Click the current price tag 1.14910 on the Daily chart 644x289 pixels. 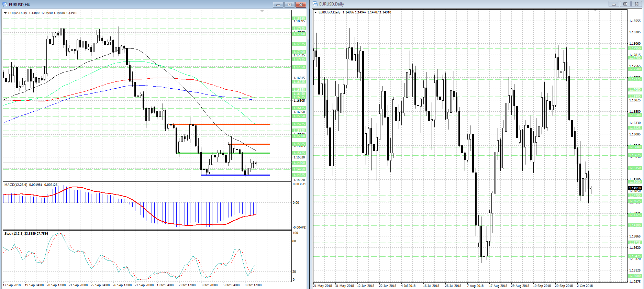(635, 188)
